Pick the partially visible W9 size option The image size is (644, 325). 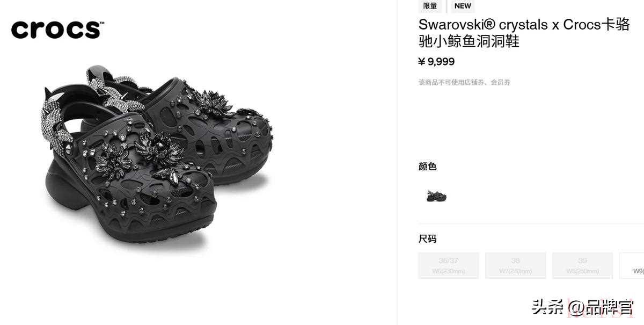pos(632,265)
